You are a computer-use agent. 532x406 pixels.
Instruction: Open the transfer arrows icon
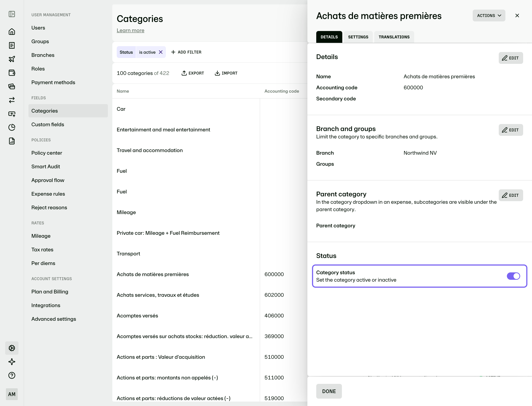[12, 100]
